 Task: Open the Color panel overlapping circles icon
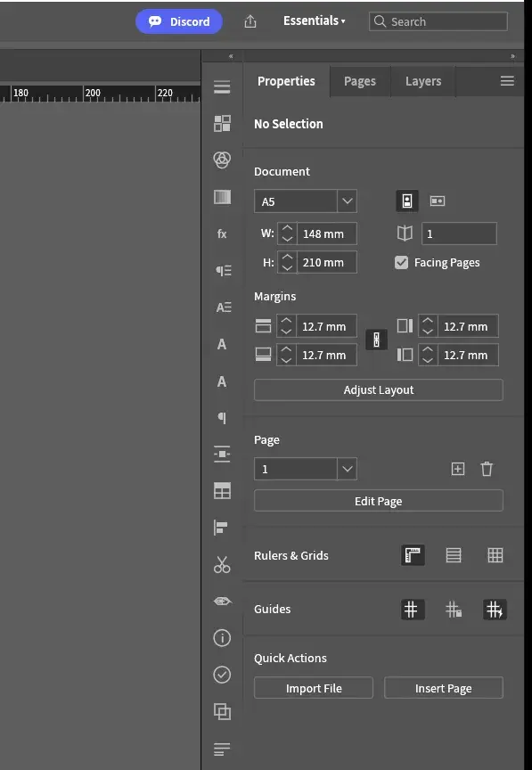pyautogui.click(x=222, y=160)
